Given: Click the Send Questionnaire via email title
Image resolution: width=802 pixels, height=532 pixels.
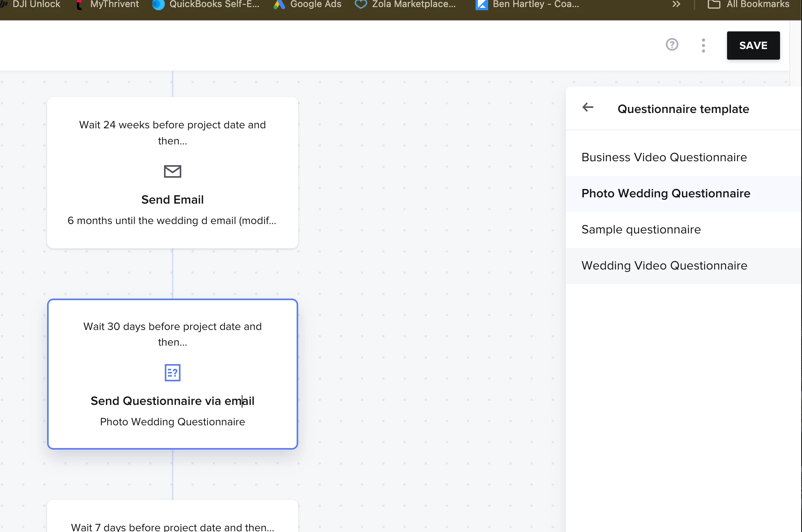Looking at the screenshot, I should (172, 401).
